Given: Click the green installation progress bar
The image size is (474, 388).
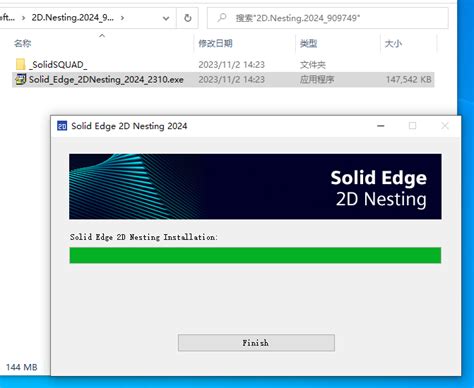Looking at the screenshot, I should (255, 255).
